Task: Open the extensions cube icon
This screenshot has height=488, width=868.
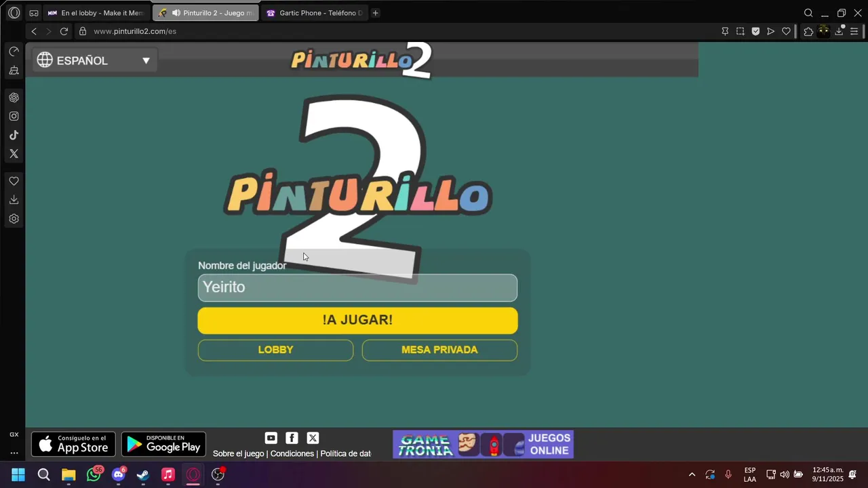Action: point(808,31)
